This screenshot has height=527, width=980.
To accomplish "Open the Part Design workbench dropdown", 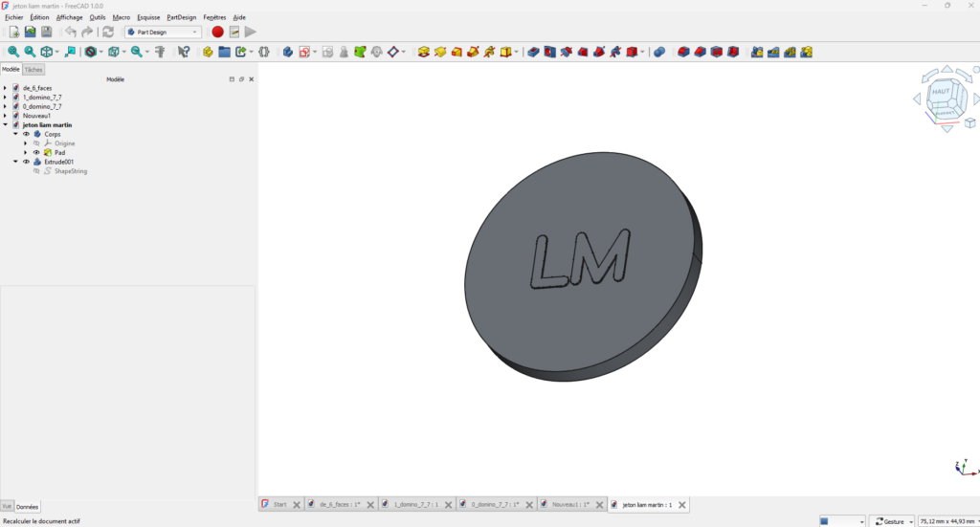I will point(163,32).
